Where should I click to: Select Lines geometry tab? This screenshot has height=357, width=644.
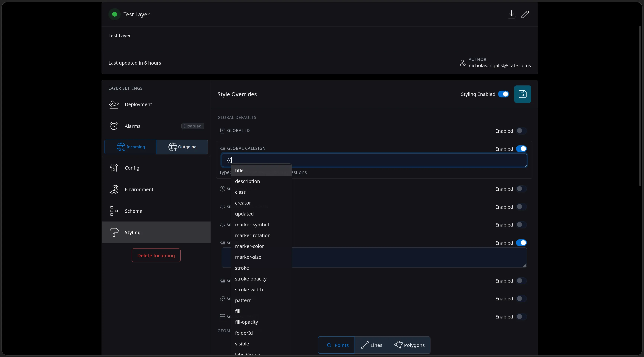[x=371, y=345]
